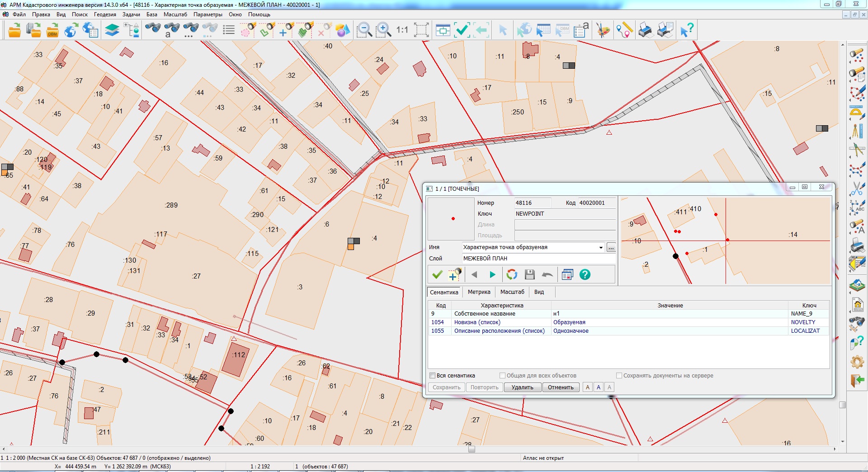Screen dimensions: 868x472
Task: Click the floppy disk save icon
Action: click(x=530, y=274)
